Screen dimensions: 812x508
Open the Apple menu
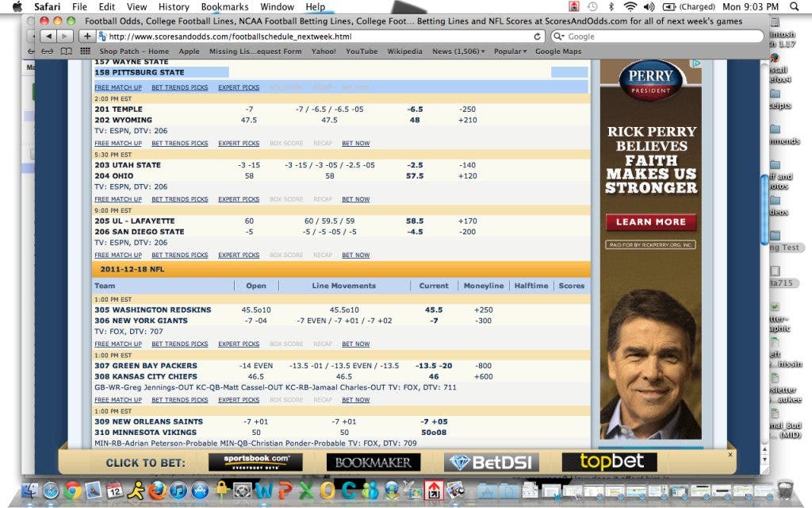(17, 6)
